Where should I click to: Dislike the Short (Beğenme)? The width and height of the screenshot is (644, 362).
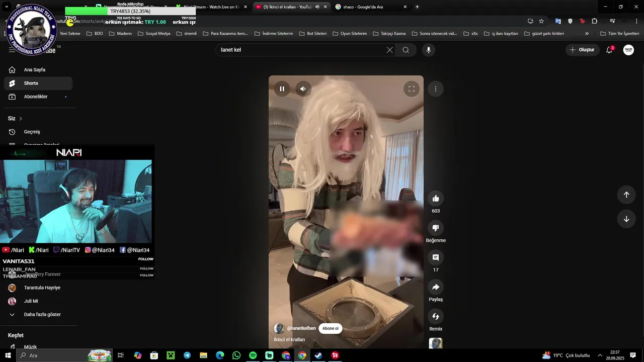click(x=436, y=228)
